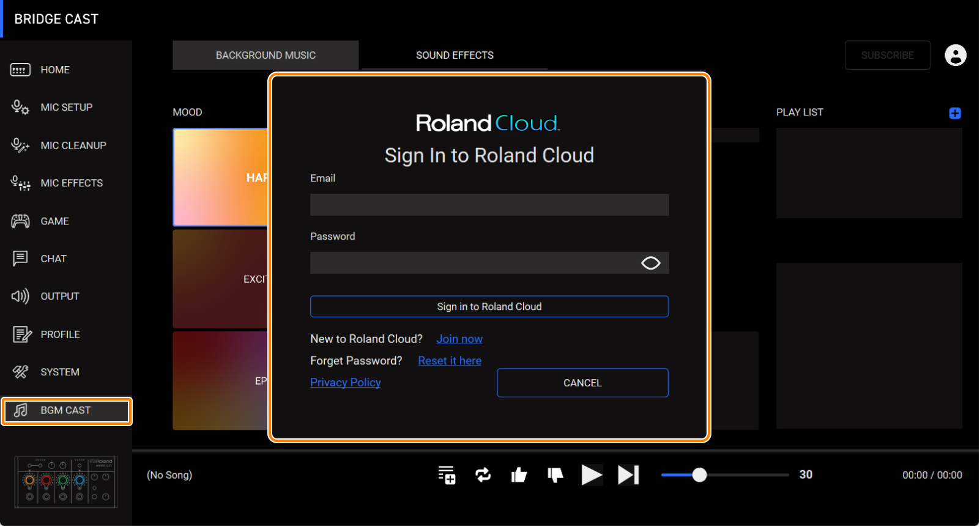Add new playlist with blue plus icon

coord(954,113)
